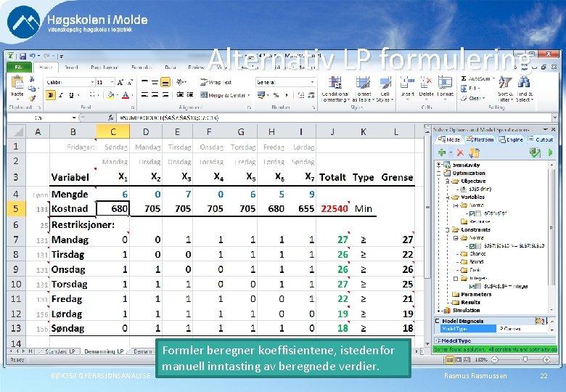Screen dimensions: 566x392
Task: Switch to the Output tab in Solver pane
Action: point(541,139)
